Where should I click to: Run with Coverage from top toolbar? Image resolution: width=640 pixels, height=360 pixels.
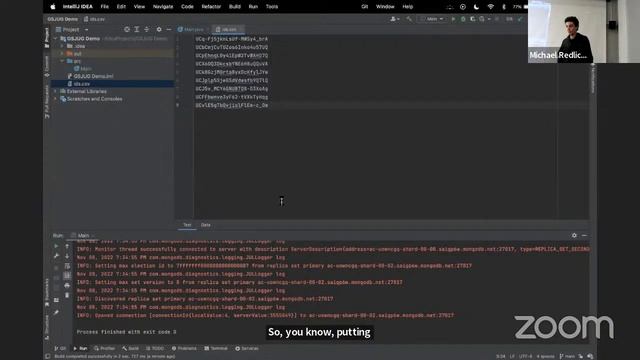(x=473, y=19)
